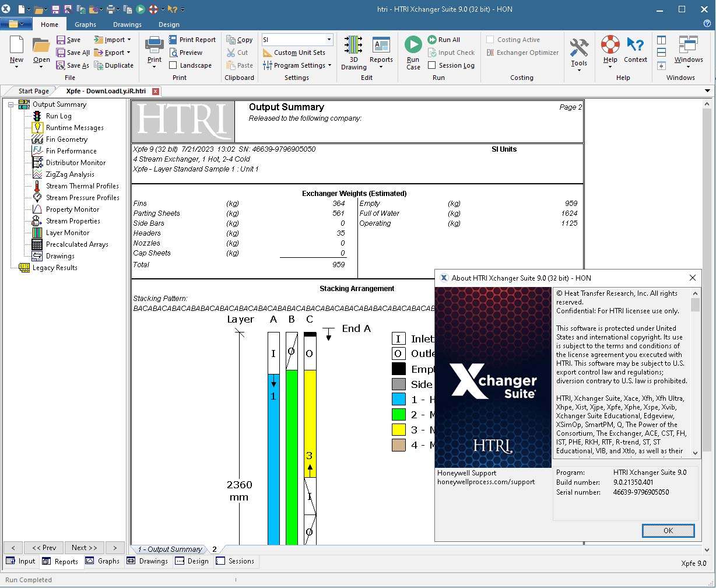Toggle the Session Log checkbox
This screenshot has width=716, height=588.
[432, 65]
